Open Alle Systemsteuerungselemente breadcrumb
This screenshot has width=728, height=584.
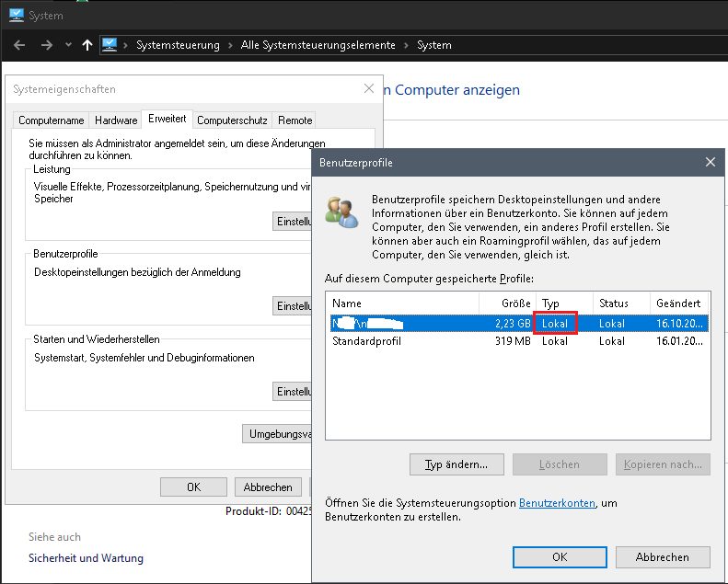(318, 45)
